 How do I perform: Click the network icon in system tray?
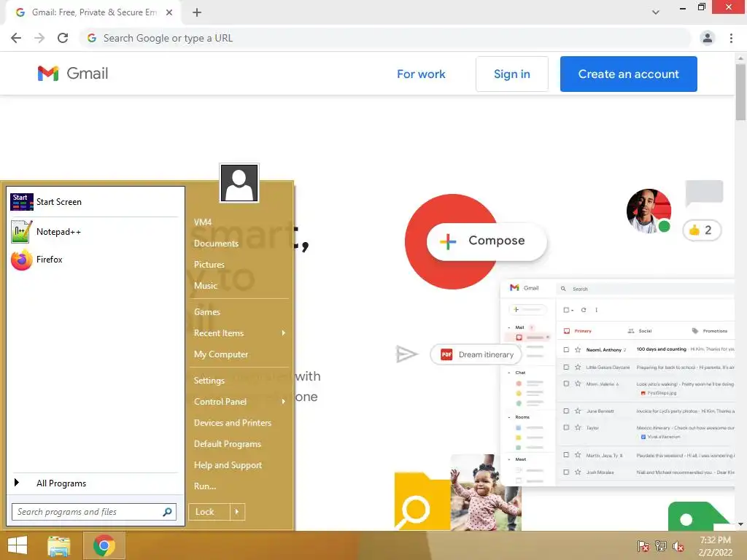[661, 545]
